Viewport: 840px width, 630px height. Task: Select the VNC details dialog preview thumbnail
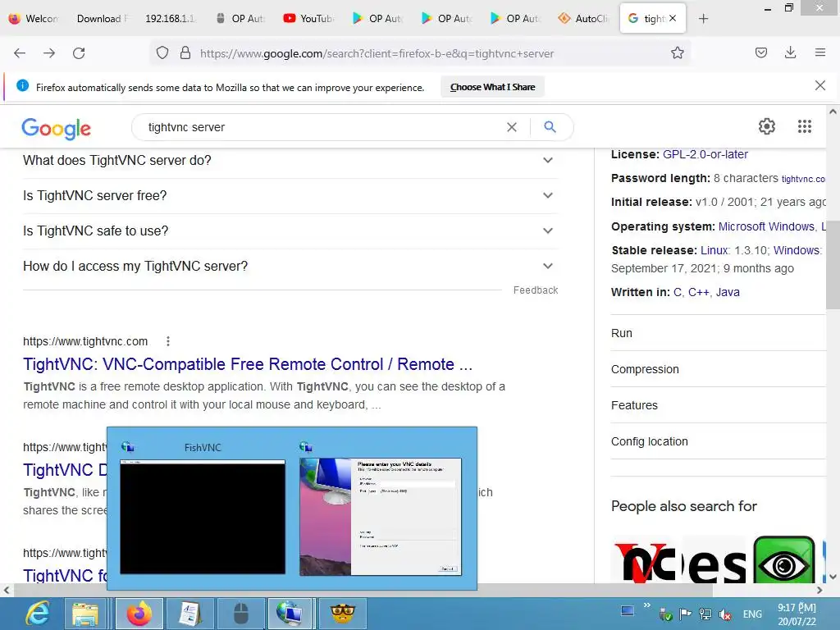coord(381,517)
